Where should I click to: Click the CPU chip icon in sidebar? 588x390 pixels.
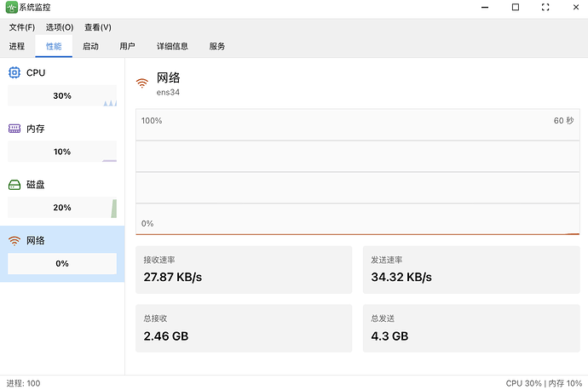pyautogui.click(x=14, y=73)
